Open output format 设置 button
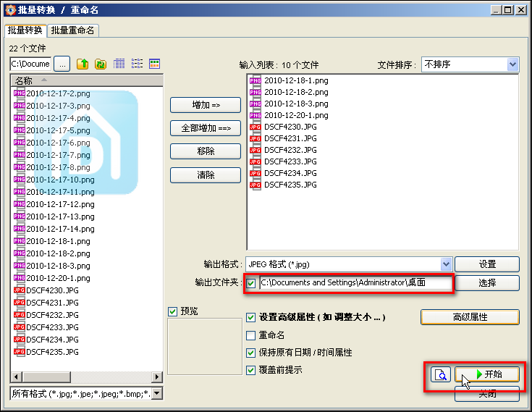The image size is (532, 412). (487, 264)
